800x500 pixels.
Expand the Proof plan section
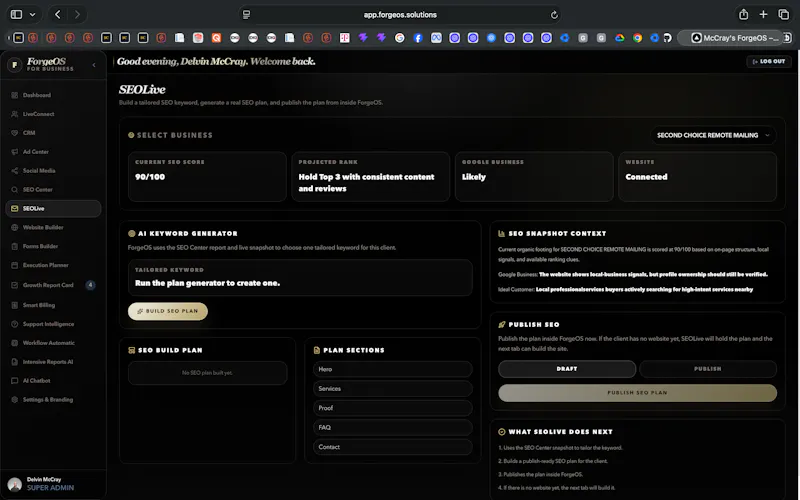coord(392,408)
